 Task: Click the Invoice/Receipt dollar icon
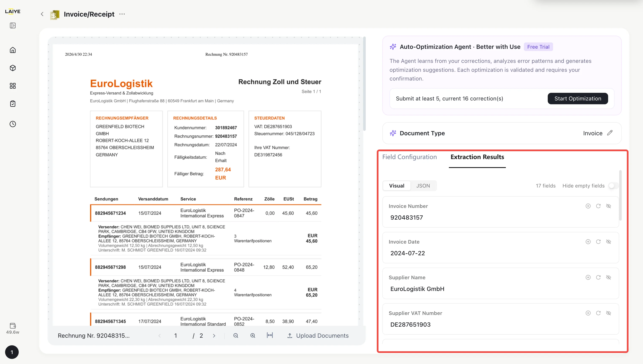(55, 15)
